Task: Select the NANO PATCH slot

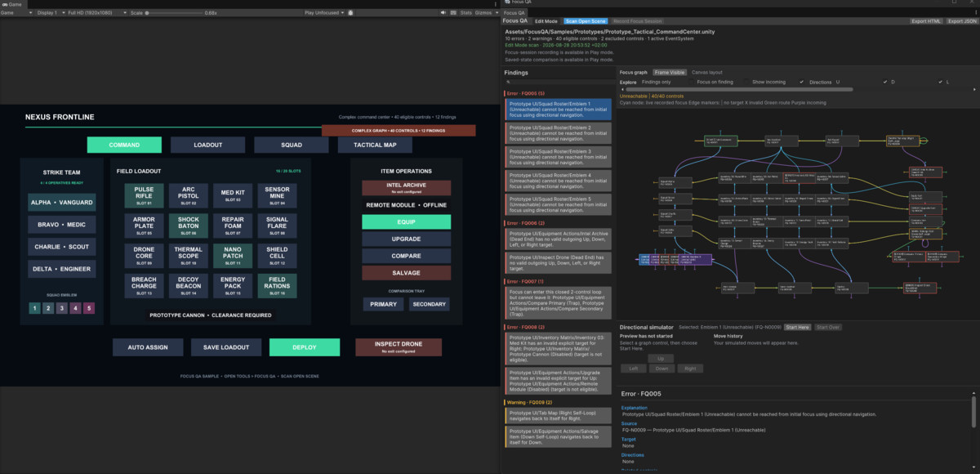Action: 233,257
